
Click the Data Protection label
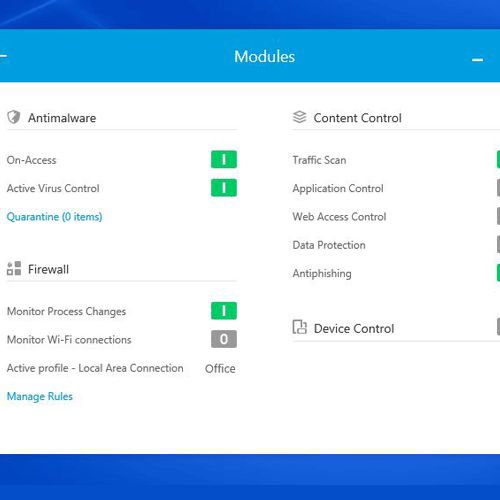[329, 245]
